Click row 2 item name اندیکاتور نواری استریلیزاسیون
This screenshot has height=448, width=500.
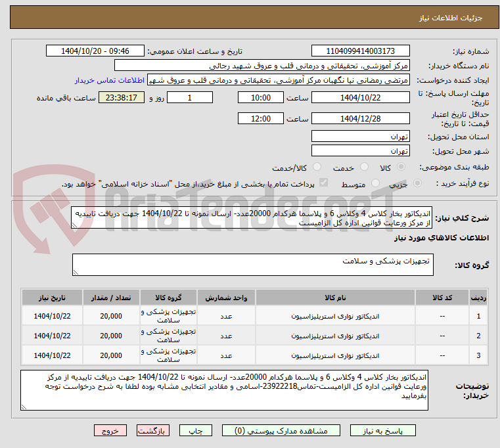335,336
